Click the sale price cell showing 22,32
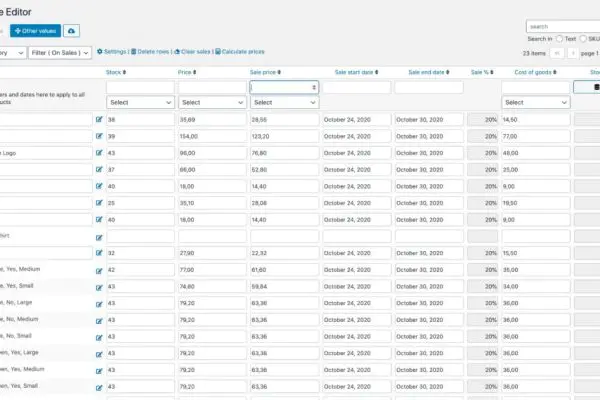600x400 pixels. coord(284,253)
